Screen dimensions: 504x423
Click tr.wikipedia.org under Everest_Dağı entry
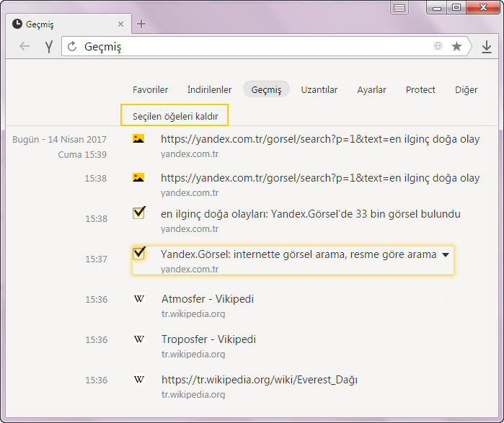tap(193, 394)
